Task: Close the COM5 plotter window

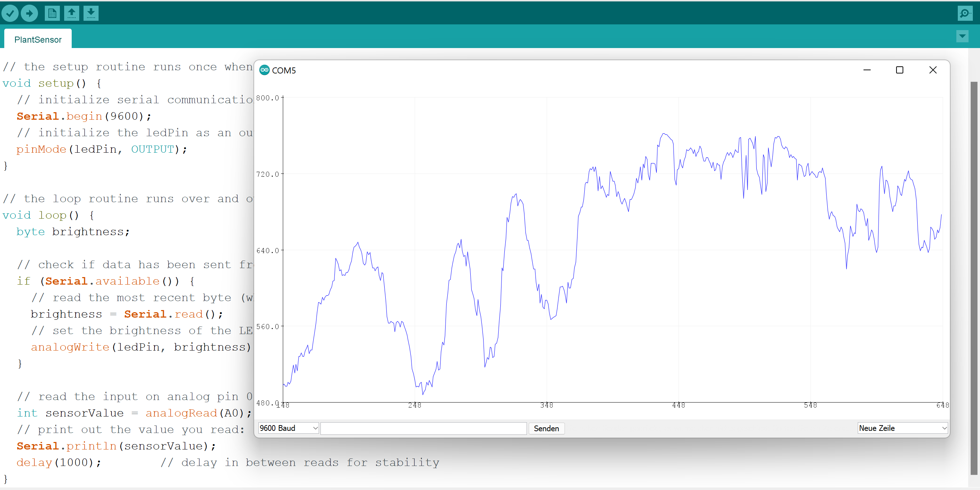Action: (932, 70)
